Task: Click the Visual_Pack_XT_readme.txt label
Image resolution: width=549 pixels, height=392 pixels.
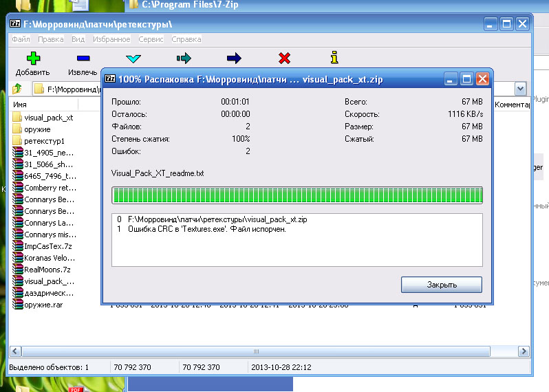Action: 158,173
